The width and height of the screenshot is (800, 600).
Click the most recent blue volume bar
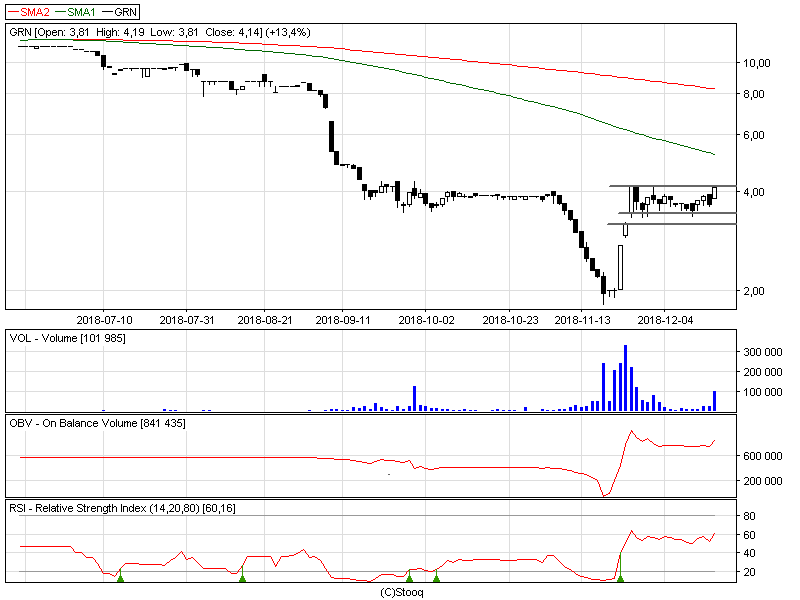(x=715, y=401)
